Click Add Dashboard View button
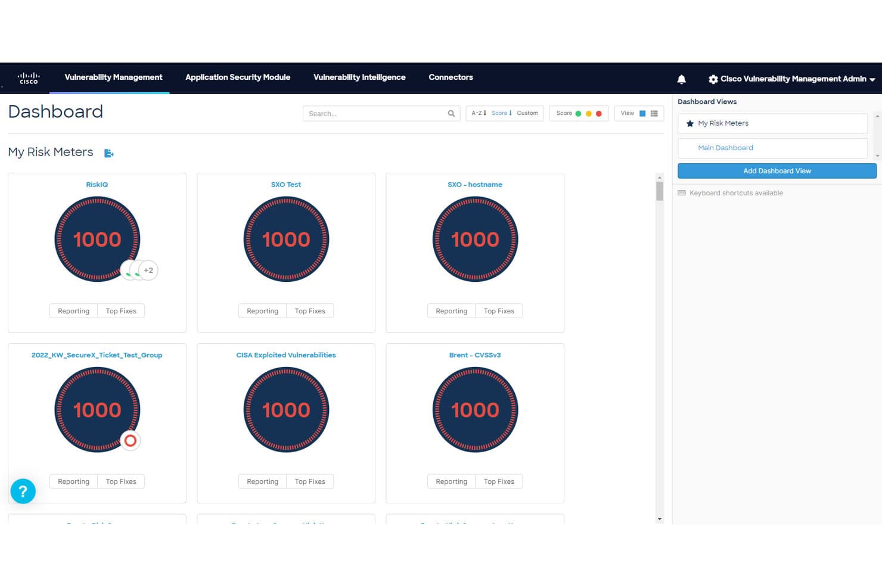 [x=777, y=171]
